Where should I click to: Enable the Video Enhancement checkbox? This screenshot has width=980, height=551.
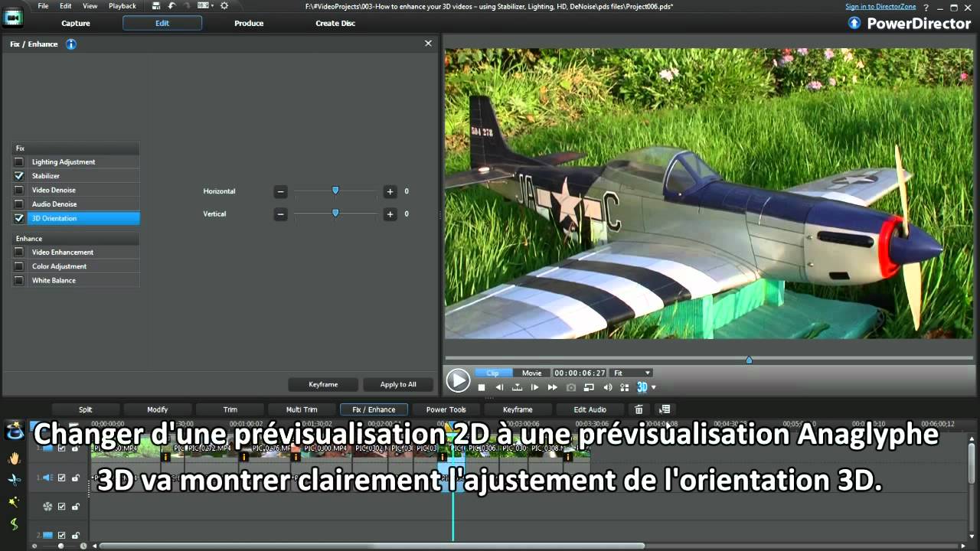click(x=19, y=253)
